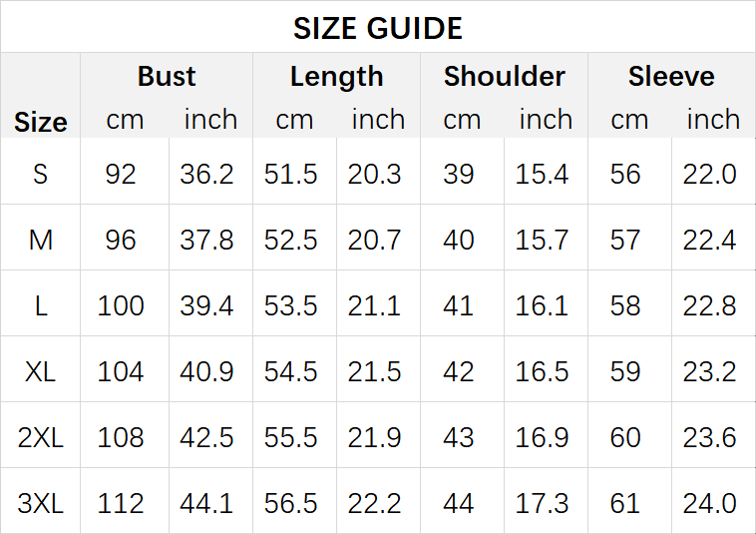The width and height of the screenshot is (756, 534).
Task: Select the 3XL size row label
Action: (x=41, y=504)
